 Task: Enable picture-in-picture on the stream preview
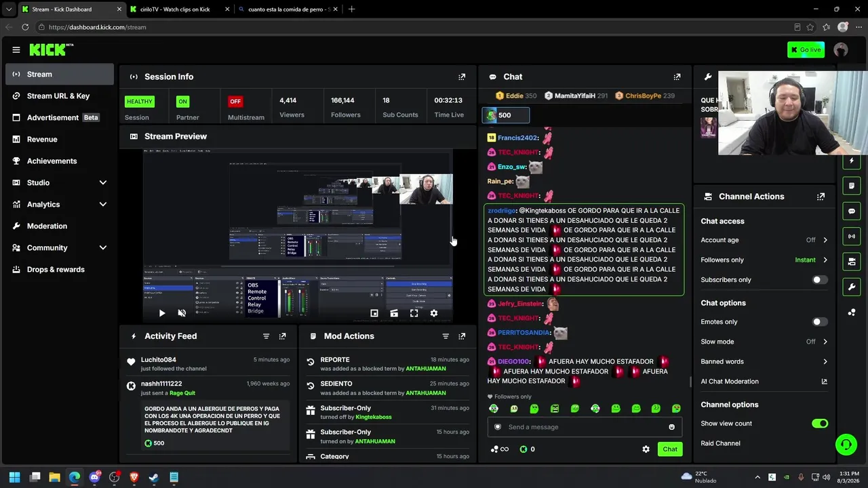pyautogui.click(x=374, y=313)
